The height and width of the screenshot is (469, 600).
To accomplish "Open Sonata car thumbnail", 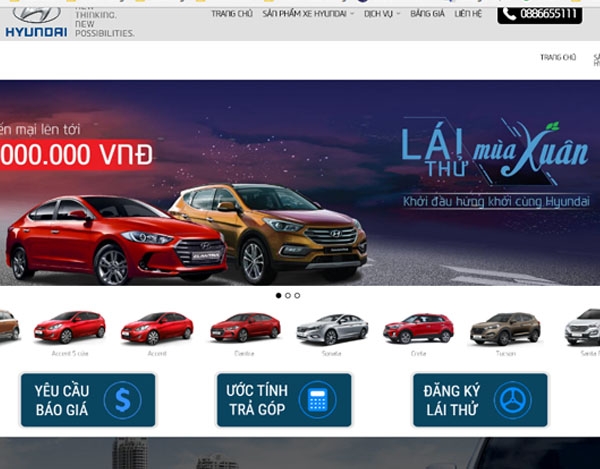I will pos(332,329).
